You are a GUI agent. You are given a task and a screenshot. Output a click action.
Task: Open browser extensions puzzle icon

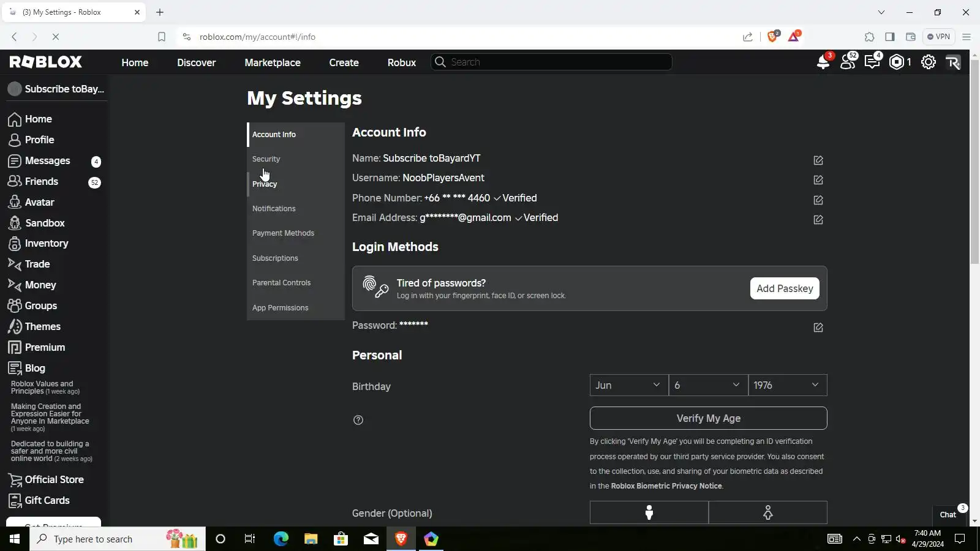pyautogui.click(x=870, y=37)
